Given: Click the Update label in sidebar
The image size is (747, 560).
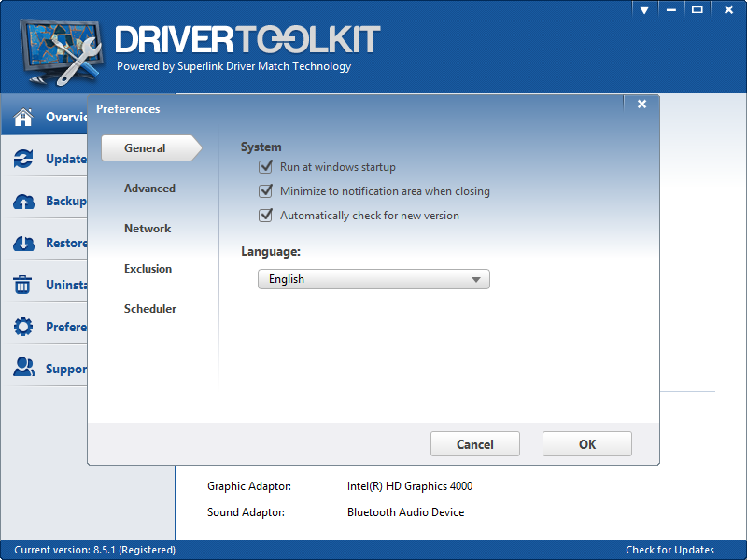Looking at the screenshot, I should (66, 159).
